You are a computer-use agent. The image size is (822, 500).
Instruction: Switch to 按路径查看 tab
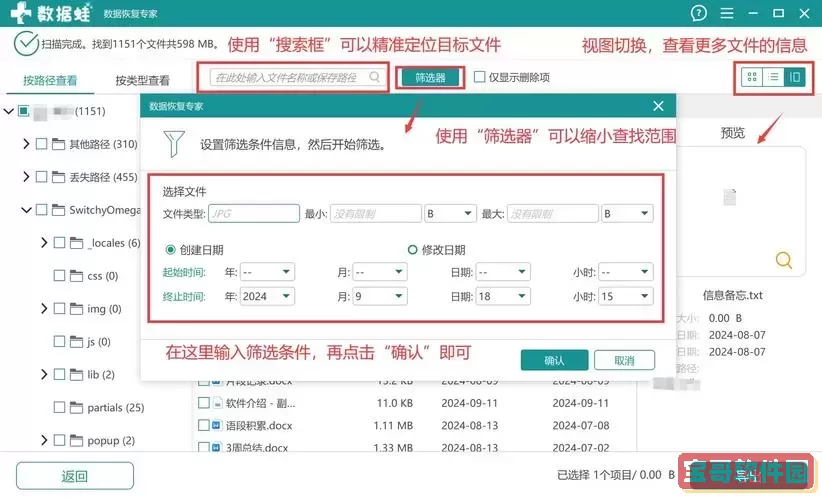click(x=50, y=80)
